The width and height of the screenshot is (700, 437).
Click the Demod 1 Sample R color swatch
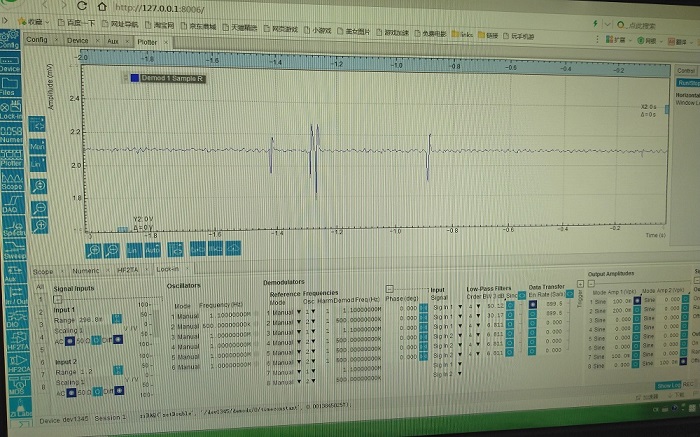pos(134,78)
